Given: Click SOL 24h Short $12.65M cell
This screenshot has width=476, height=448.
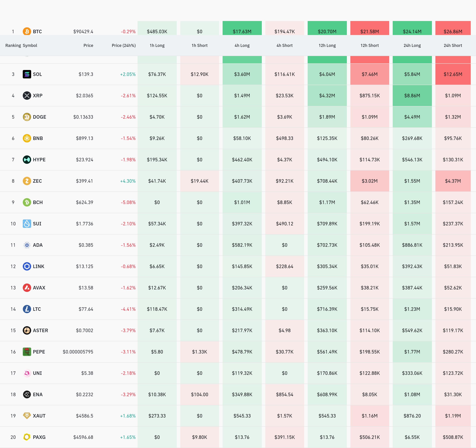Looking at the screenshot, I should click(453, 74).
